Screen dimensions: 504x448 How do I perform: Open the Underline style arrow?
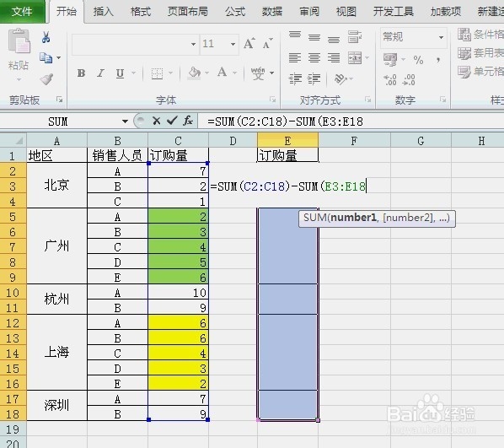point(133,73)
